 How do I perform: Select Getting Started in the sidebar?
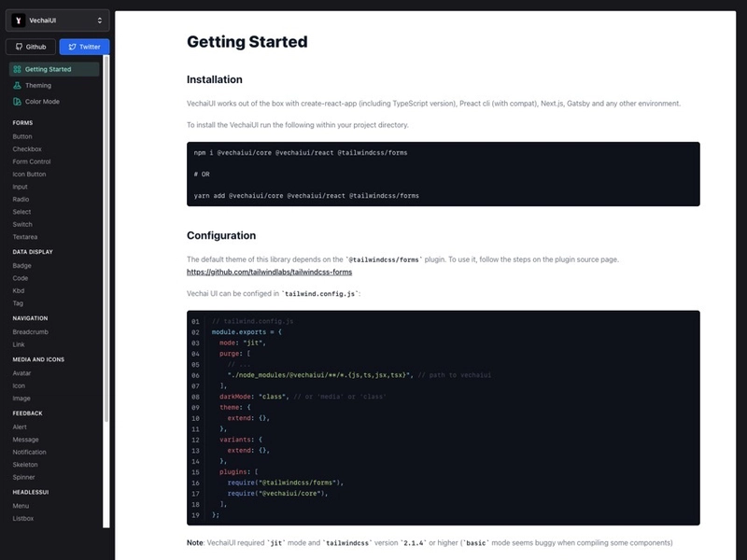tap(54, 69)
